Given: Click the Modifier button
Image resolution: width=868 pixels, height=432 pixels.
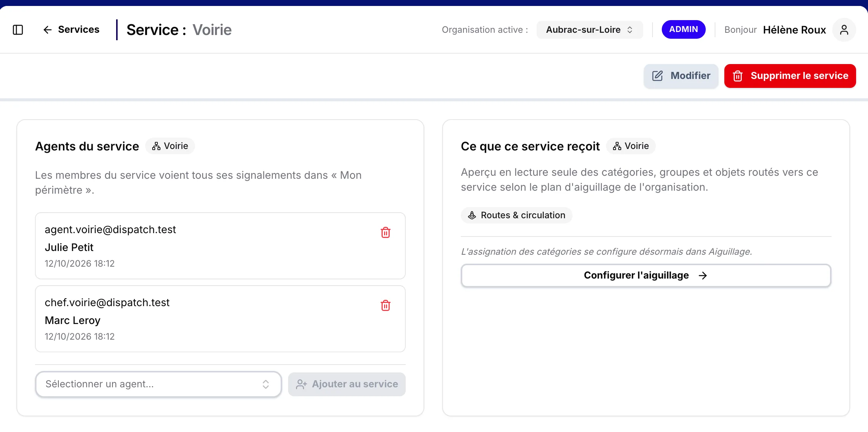Looking at the screenshot, I should [681, 76].
